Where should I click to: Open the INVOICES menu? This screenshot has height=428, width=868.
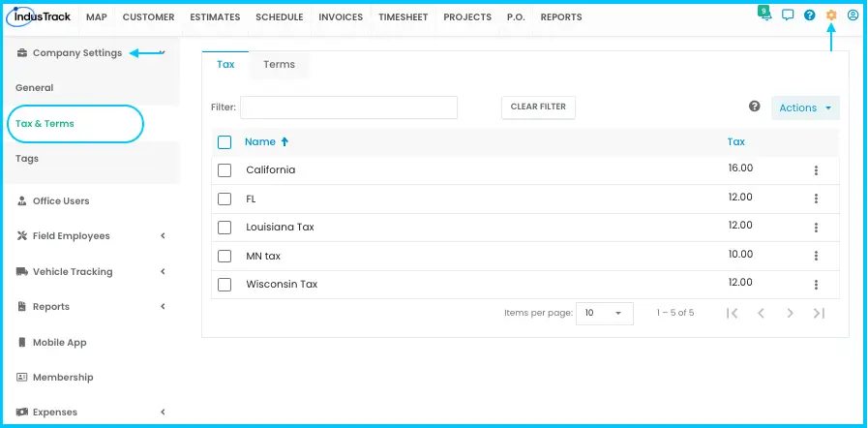341,17
